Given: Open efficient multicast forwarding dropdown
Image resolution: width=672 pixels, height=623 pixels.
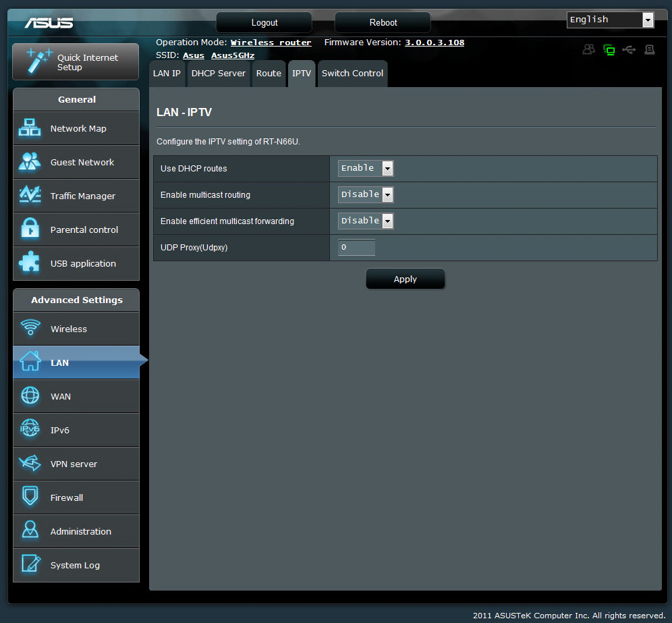Looking at the screenshot, I should coord(365,221).
